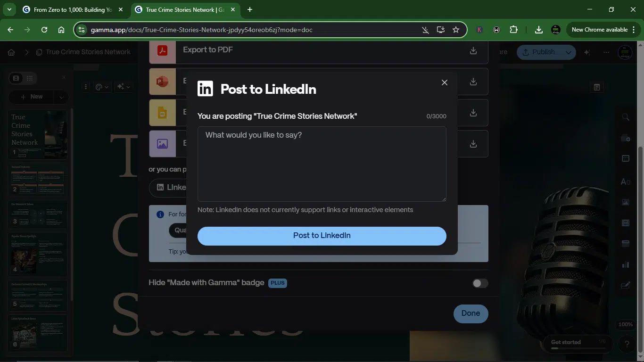Click download arrow on the Google Slides row
Image resolution: width=644 pixels, height=362 pixels.
tap(473, 113)
